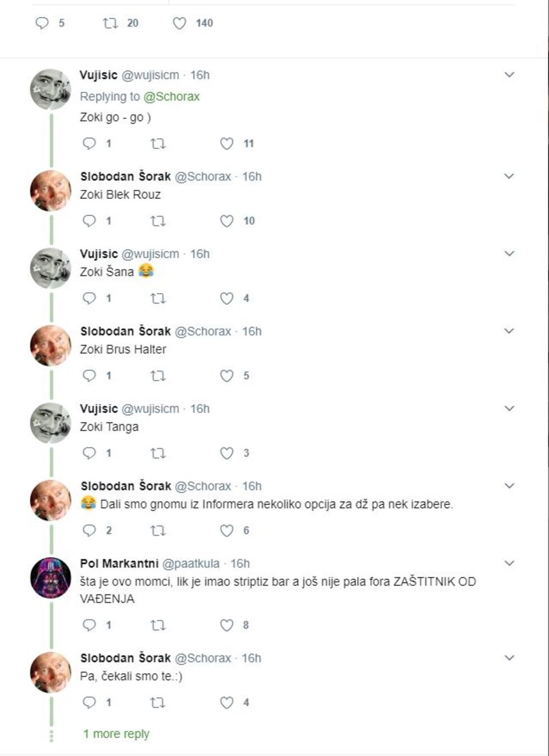Click Pol Markantni's Darth Vader avatar
The width and height of the screenshot is (549, 756).
(51, 577)
